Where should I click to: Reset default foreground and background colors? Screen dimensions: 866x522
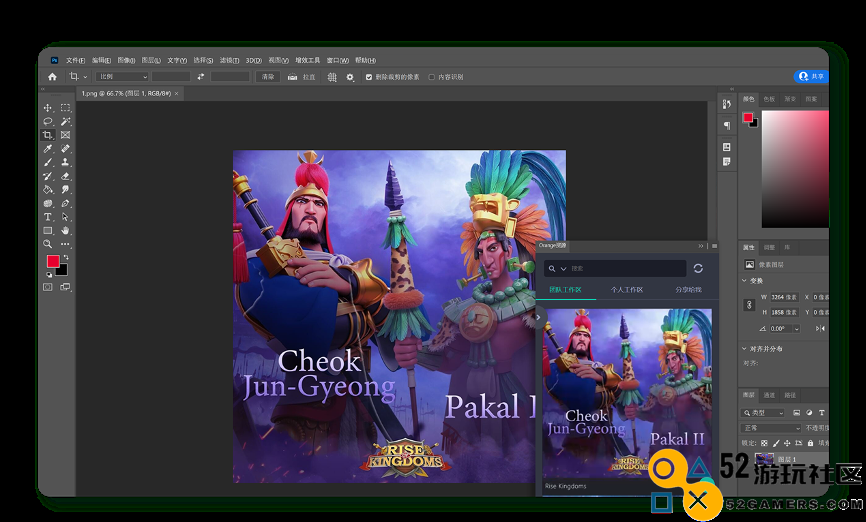point(49,275)
